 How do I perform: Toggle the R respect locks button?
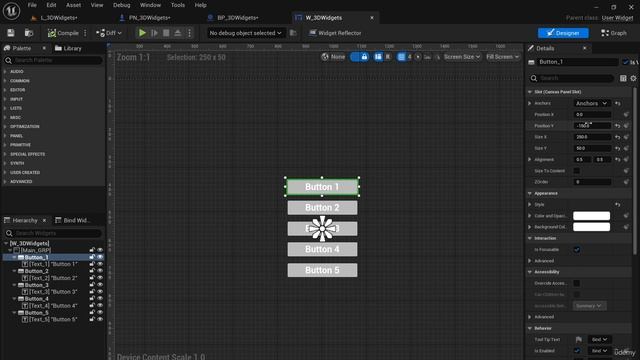coord(388,57)
